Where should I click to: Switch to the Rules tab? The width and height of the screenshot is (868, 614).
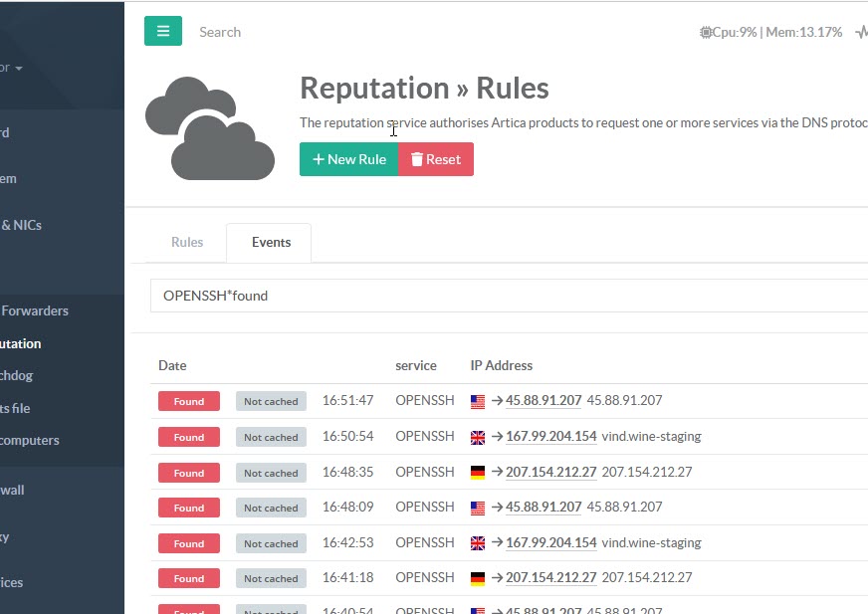coord(187,242)
